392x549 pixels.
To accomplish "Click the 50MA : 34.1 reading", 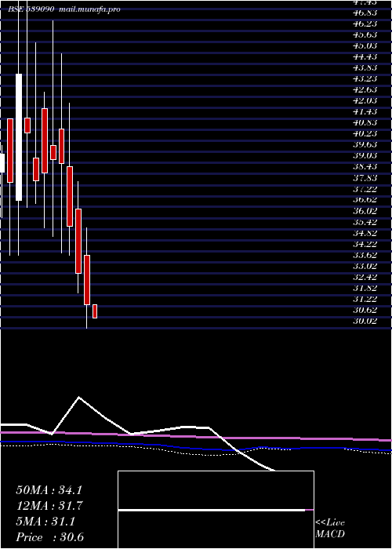I will [49, 490].
